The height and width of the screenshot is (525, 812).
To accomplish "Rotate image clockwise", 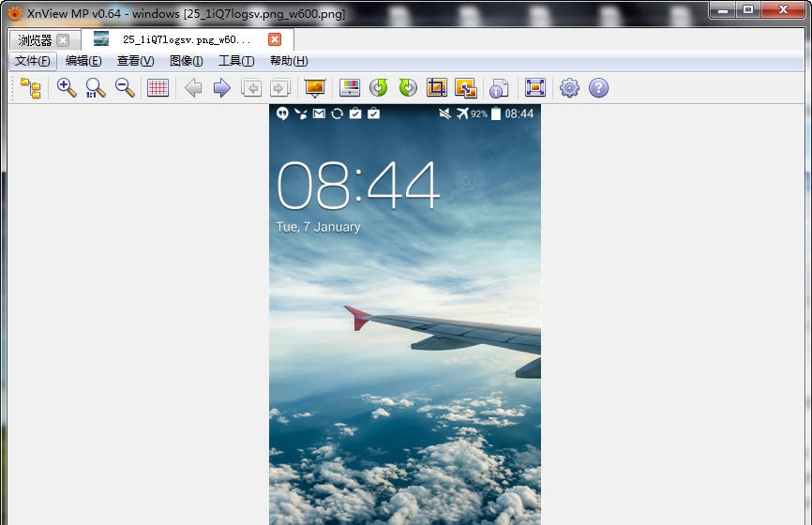I will coord(408,88).
